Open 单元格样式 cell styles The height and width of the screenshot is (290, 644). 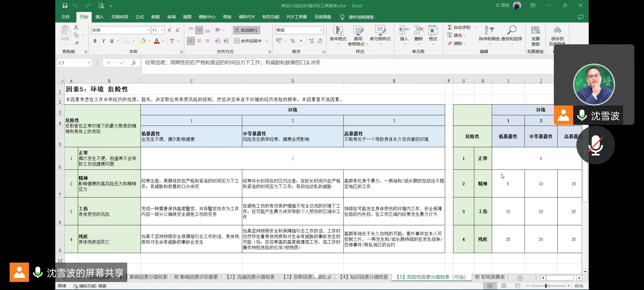380,35
